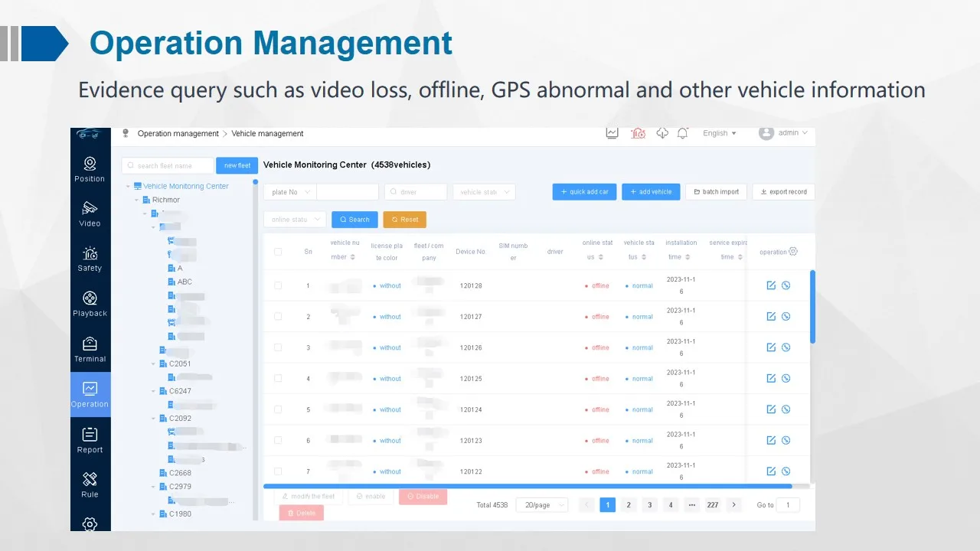Open the settings gear in the sidebar
980x551 pixels.
tap(90, 524)
